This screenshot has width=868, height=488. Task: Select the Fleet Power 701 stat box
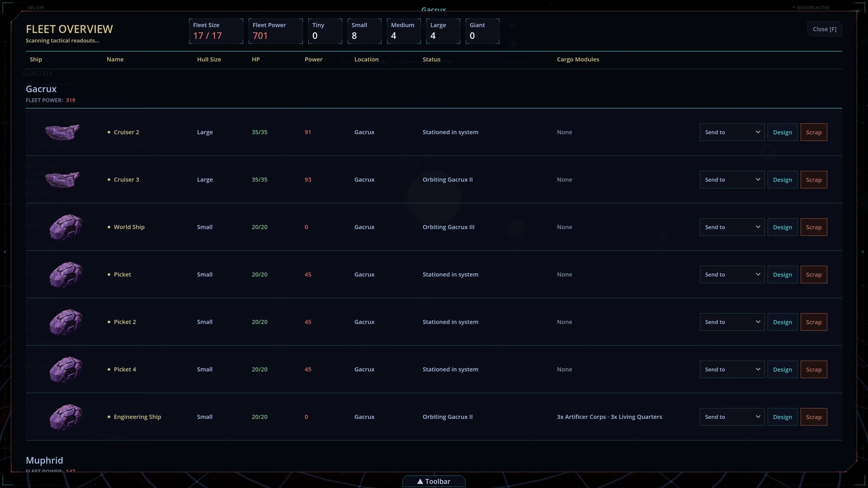(275, 31)
